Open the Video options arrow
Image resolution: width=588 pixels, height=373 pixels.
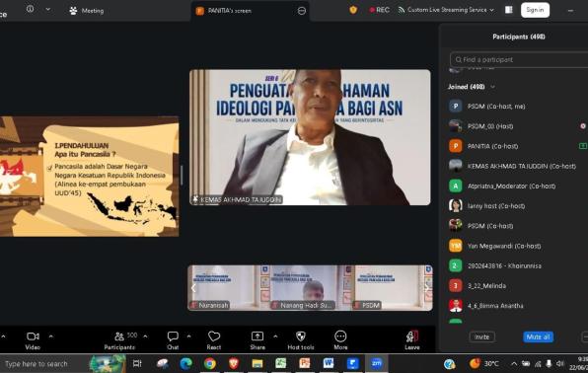pyautogui.click(x=51, y=336)
